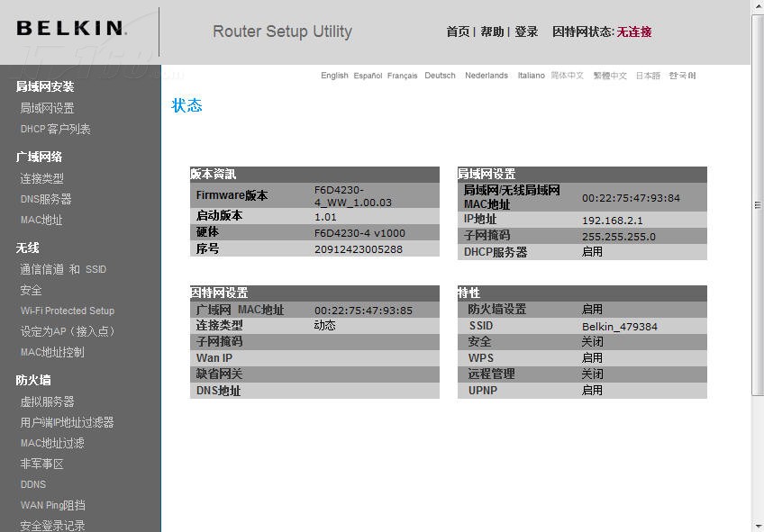The image size is (764, 532).
Task: Open 通信信道 和 SSID settings
Action: coord(61,269)
